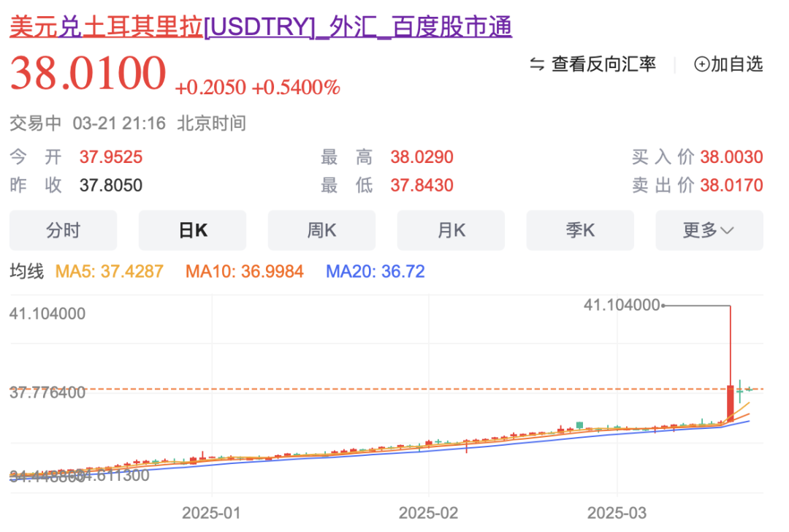Click the orange dashed current price line

[365, 389]
